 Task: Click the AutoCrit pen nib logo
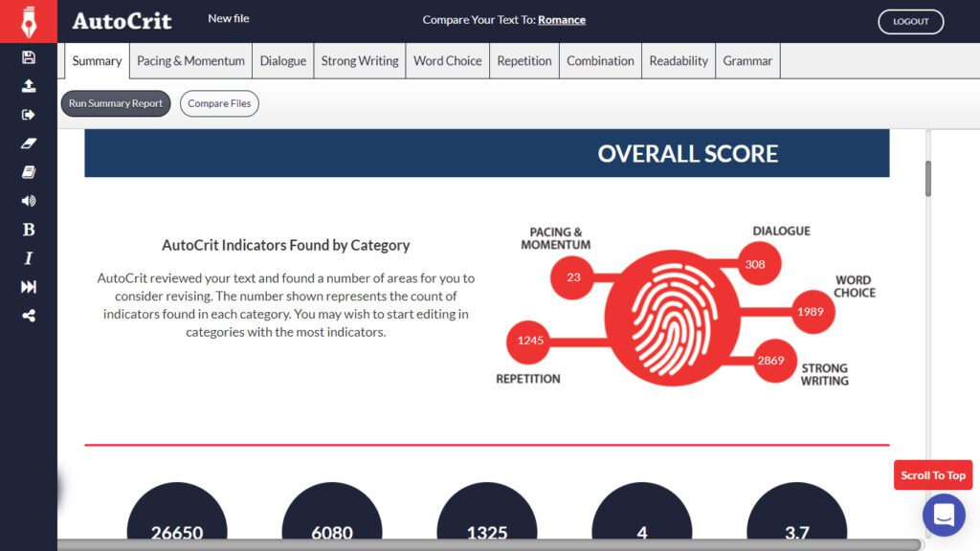(x=29, y=21)
